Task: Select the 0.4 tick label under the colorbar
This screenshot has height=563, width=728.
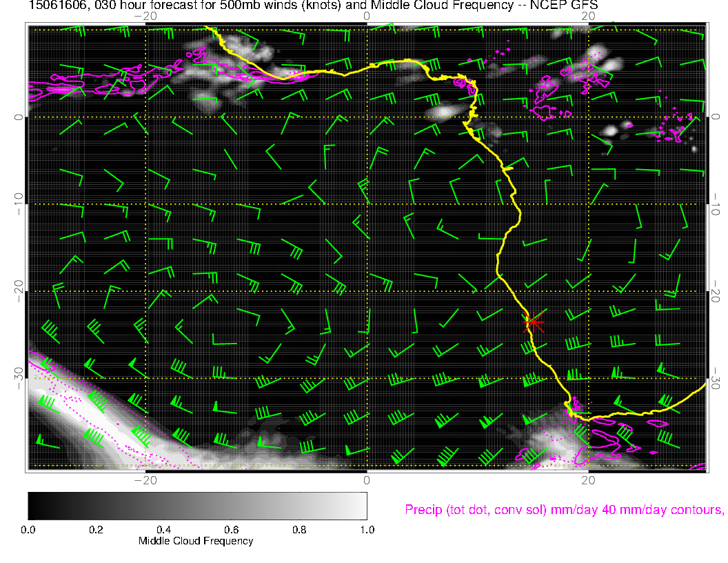Action: [163, 530]
